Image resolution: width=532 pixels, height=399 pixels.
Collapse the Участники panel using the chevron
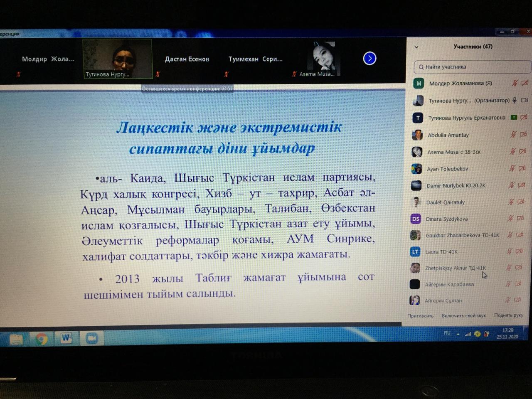tap(416, 47)
